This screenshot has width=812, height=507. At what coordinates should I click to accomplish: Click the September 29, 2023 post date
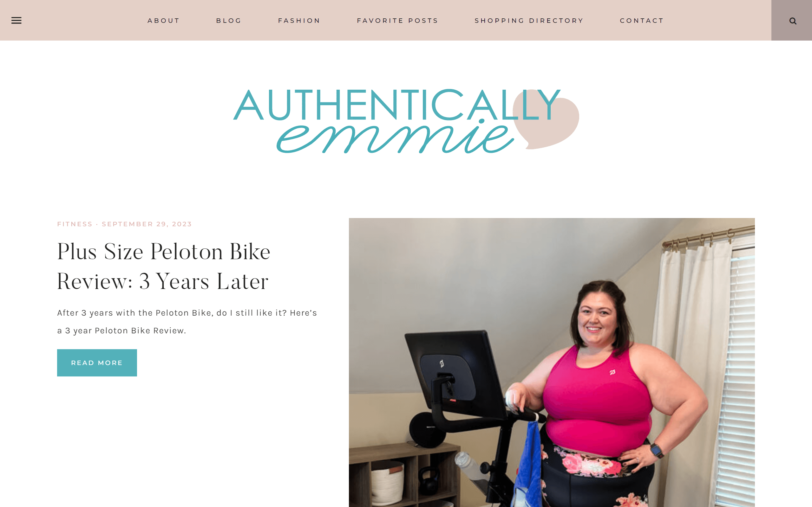coord(147,224)
